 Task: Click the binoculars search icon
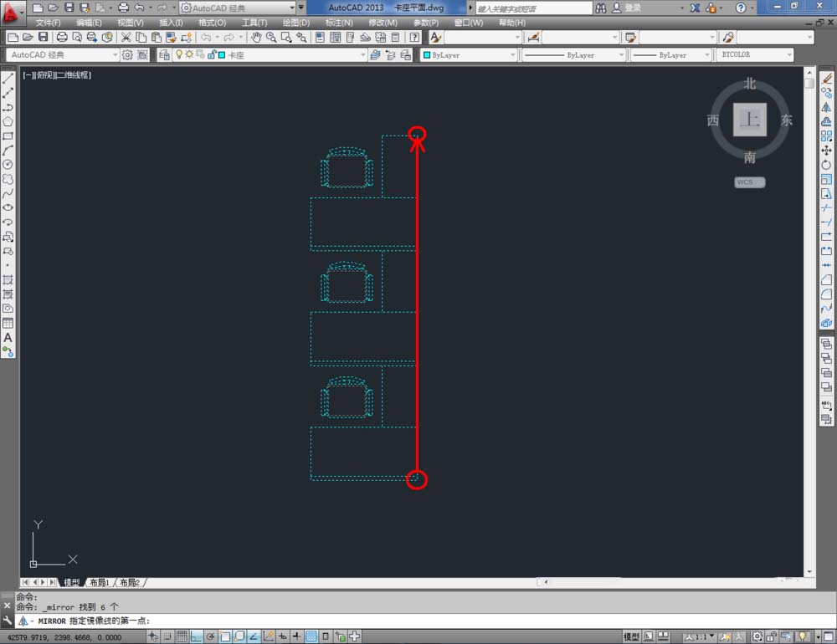[600, 8]
